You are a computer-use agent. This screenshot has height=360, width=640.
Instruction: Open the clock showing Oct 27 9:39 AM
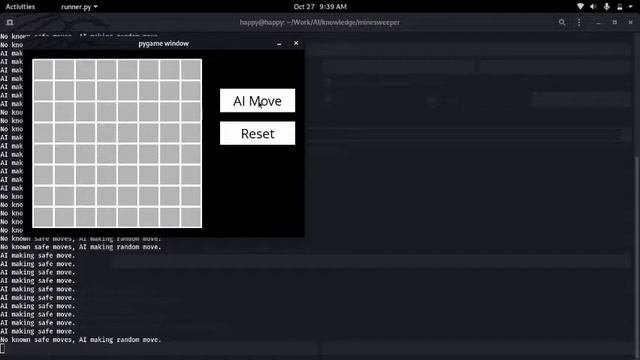(320, 7)
